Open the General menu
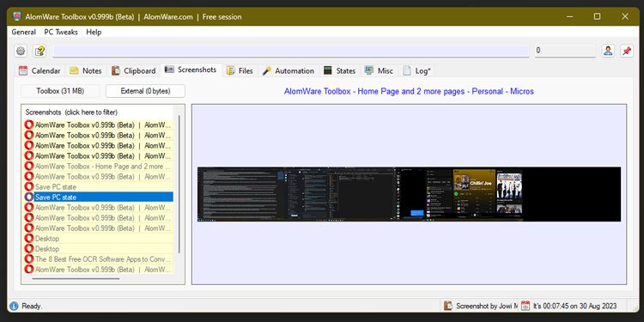Viewport: 644px width, 322px height. [23, 32]
